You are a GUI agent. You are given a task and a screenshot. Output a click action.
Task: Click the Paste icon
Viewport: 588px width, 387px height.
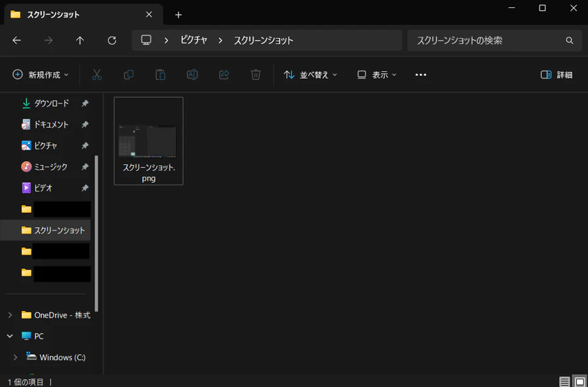pos(160,74)
